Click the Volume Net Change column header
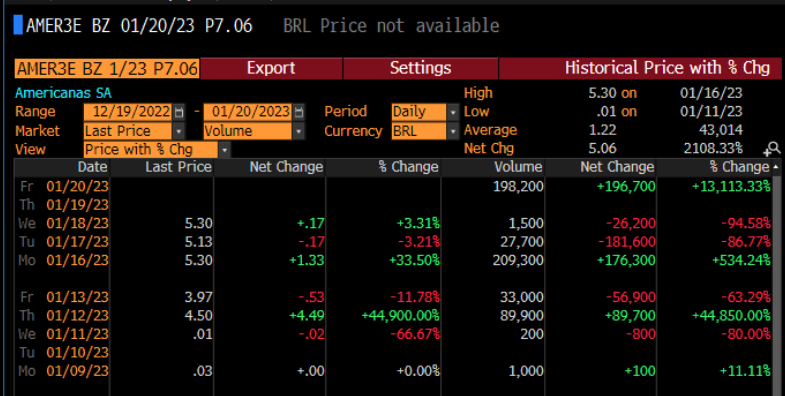 click(x=600, y=167)
